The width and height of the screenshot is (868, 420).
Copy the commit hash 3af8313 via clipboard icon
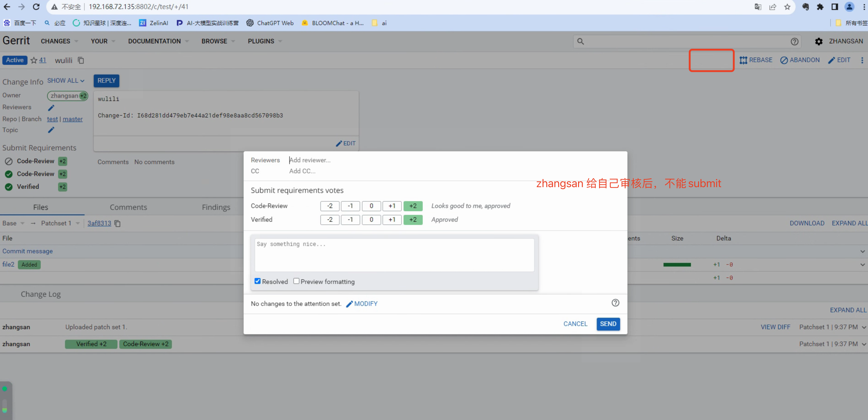pyautogui.click(x=117, y=223)
